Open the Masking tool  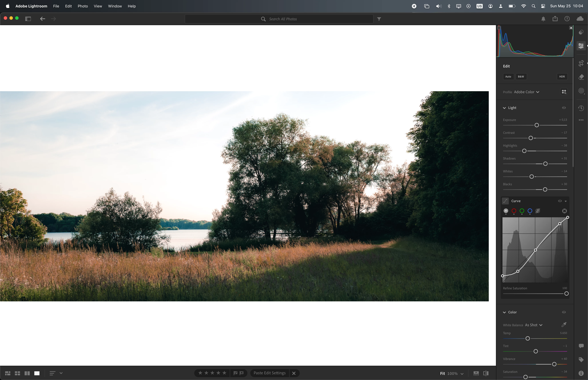pyautogui.click(x=581, y=91)
